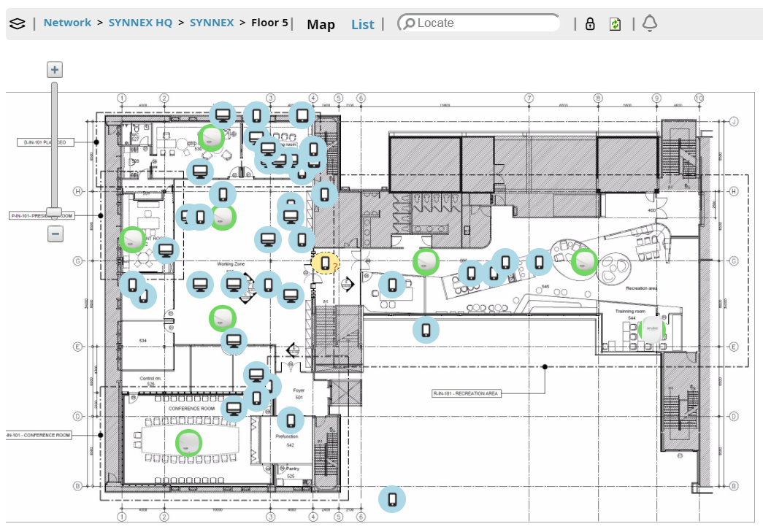Click the green refresh icon

click(615, 23)
